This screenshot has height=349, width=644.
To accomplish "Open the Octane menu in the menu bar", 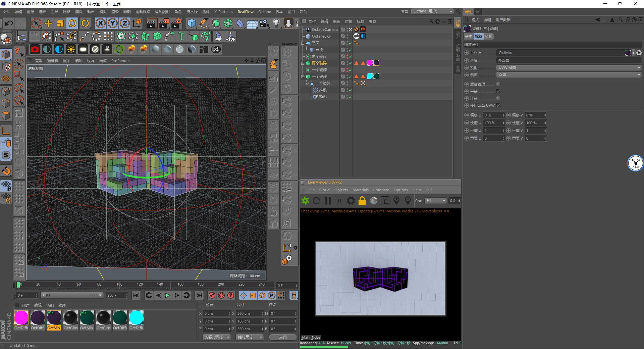I will [x=264, y=11].
